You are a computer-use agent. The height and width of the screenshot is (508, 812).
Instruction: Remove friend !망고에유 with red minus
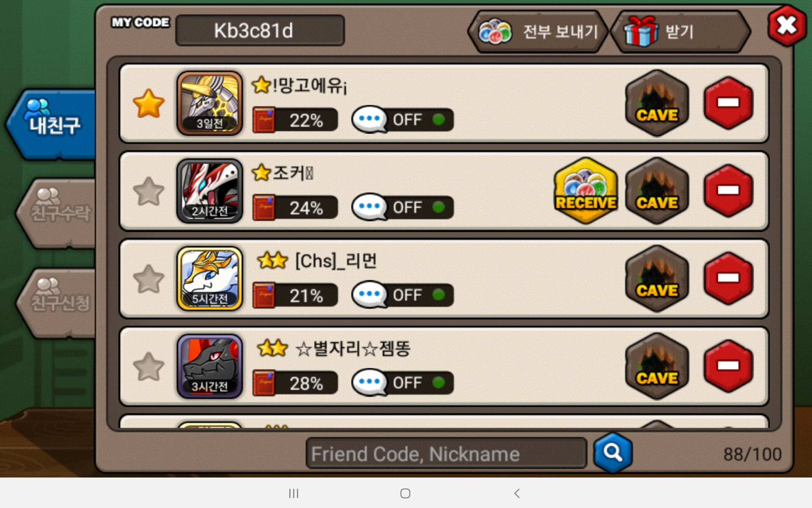[x=728, y=103]
